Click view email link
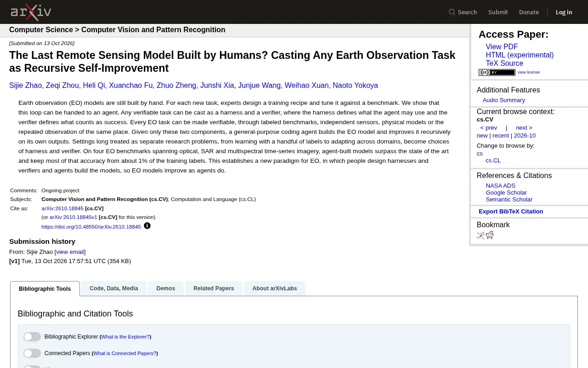The image size is (588, 368). tap(70, 252)
